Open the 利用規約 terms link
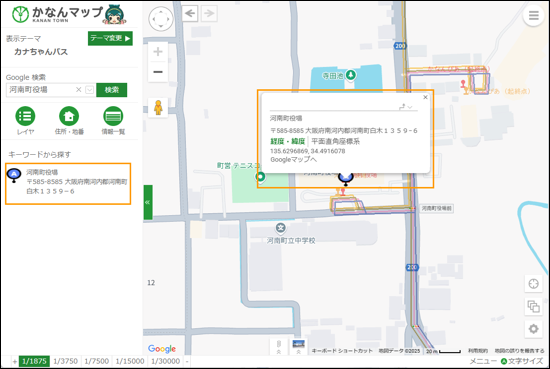The height and width of the screenshot is (369, 550). (478, 351)
